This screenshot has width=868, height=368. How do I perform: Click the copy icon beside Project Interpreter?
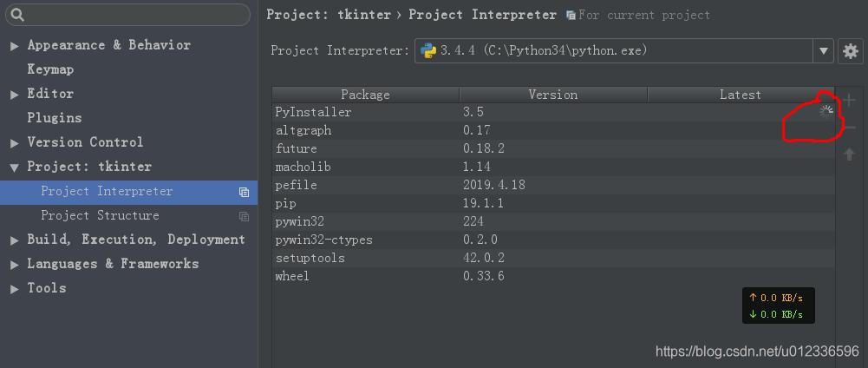pyautogui.click(x=244, y=192)
